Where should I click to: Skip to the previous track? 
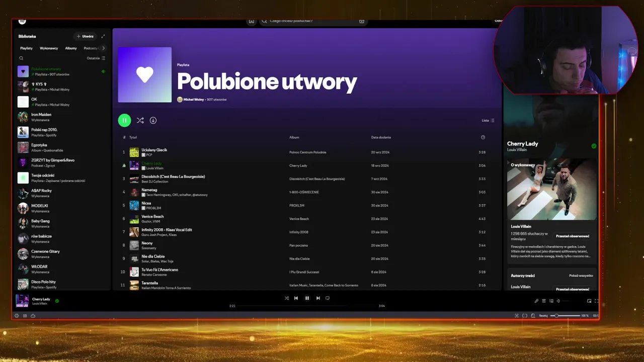coord(296,298)
